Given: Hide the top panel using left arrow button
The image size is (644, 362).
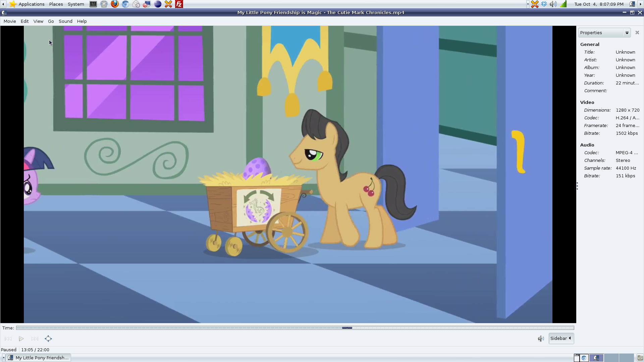Looking at the screenshot, I should tap(3, 4).
